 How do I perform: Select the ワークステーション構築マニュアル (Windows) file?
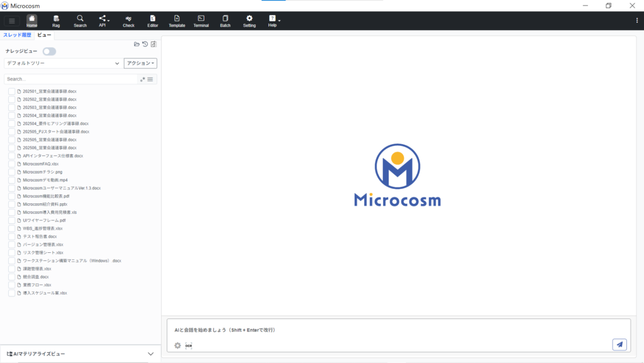click(x=72, y=260)
